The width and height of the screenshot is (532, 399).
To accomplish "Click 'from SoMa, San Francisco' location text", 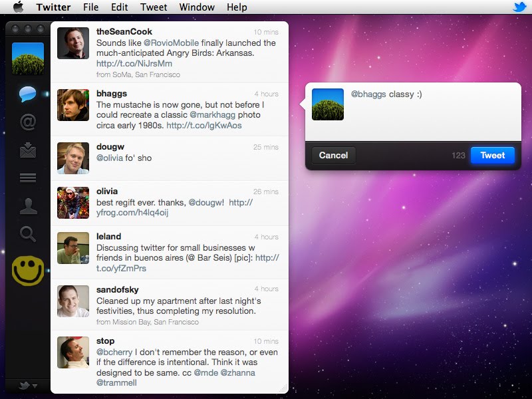I will 138,74.
